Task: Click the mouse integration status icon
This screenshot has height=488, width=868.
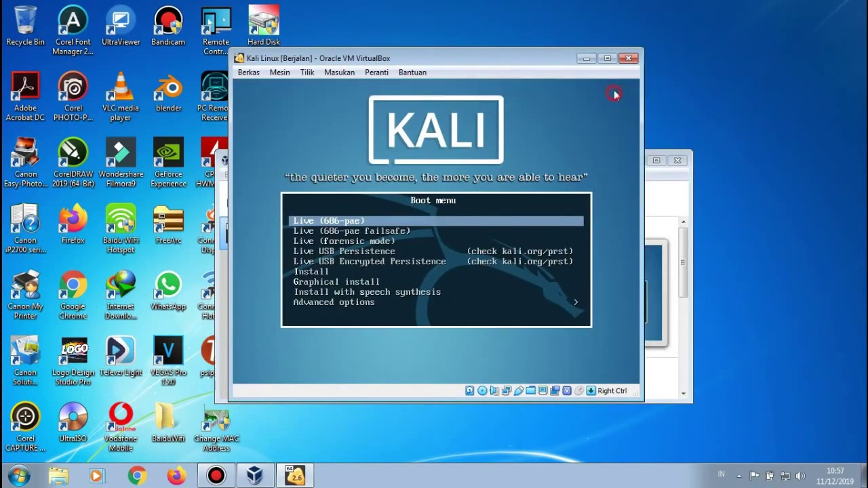Action: 579,390
